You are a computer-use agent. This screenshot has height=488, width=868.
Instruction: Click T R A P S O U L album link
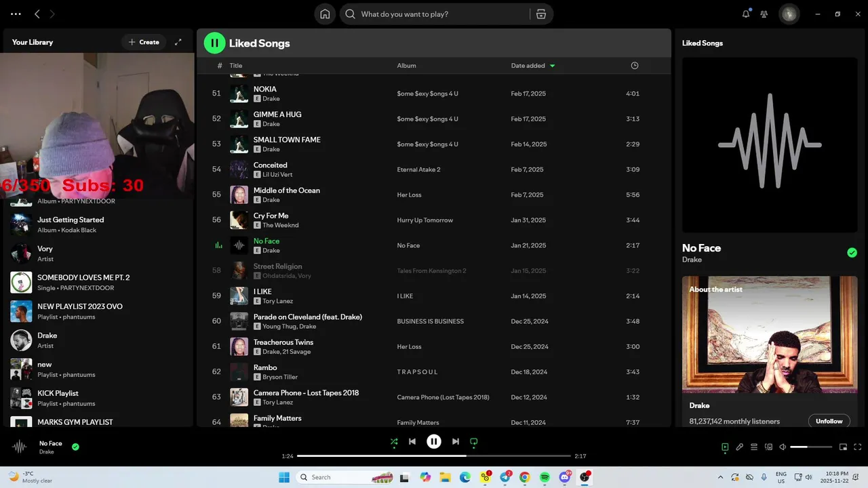coord(417,372)
